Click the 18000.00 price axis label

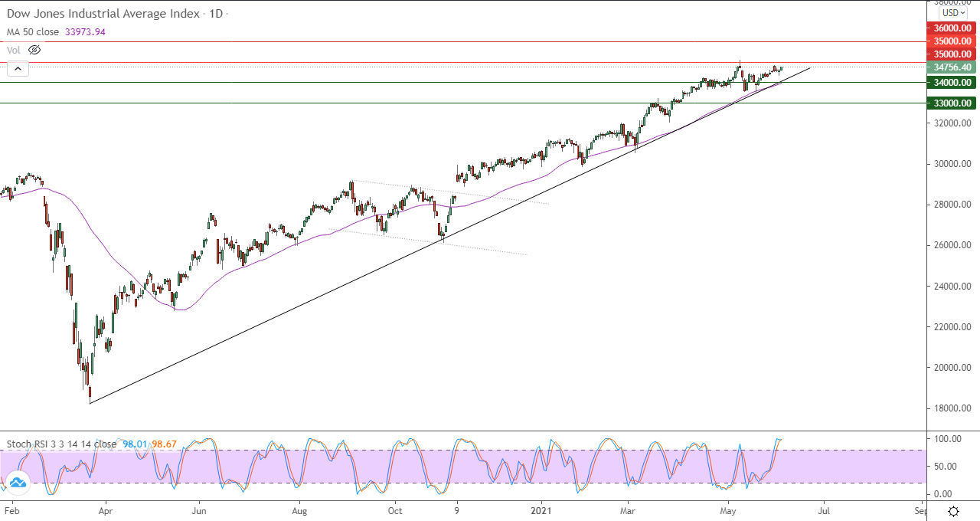(952, 408)
